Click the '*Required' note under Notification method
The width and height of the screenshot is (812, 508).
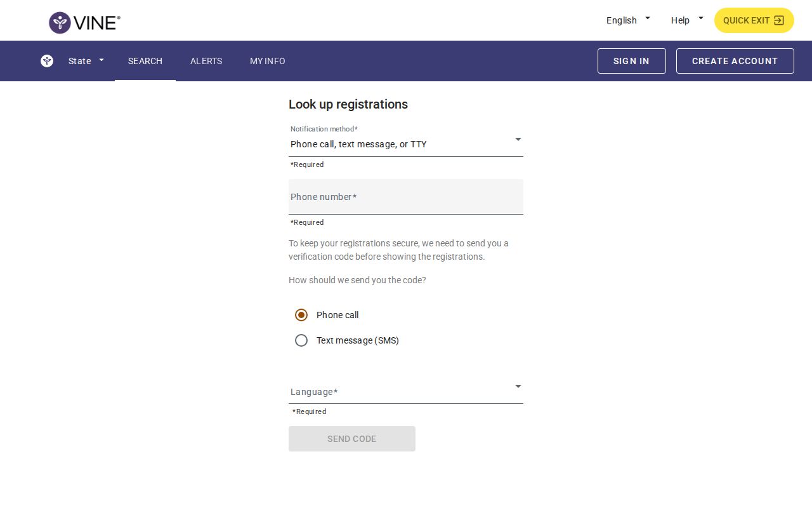click(307, 164)
